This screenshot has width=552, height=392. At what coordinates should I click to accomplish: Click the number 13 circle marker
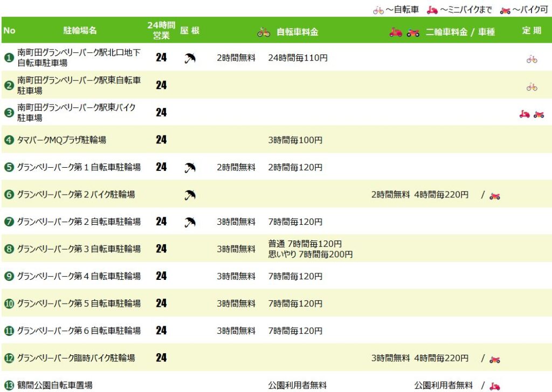[9, 386]
